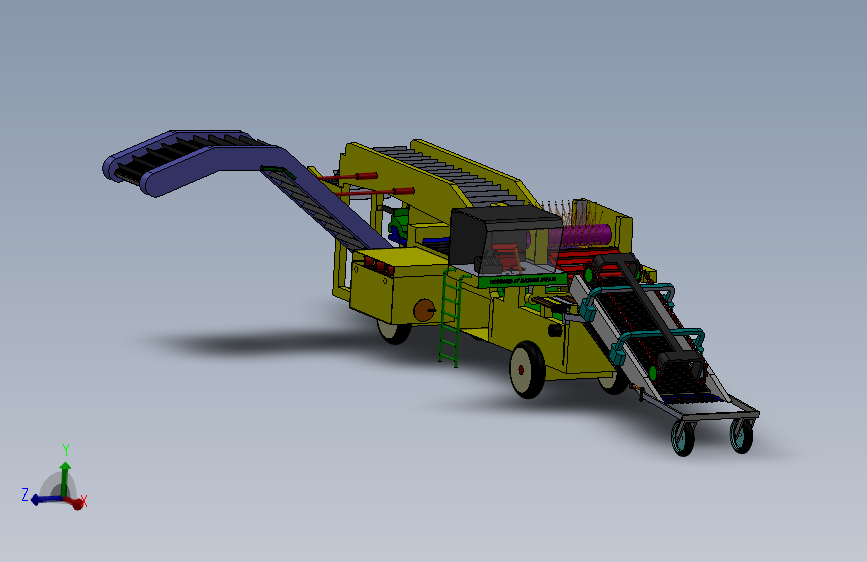Click the blue Z axis arrow of the triad
Viewport: 867px width, 562px height.
tap(45, 499)
